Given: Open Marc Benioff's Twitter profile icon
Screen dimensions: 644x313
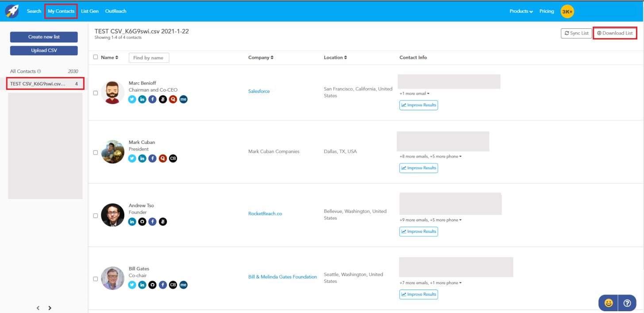Looking at the screenshot, I should click(132, 99).
